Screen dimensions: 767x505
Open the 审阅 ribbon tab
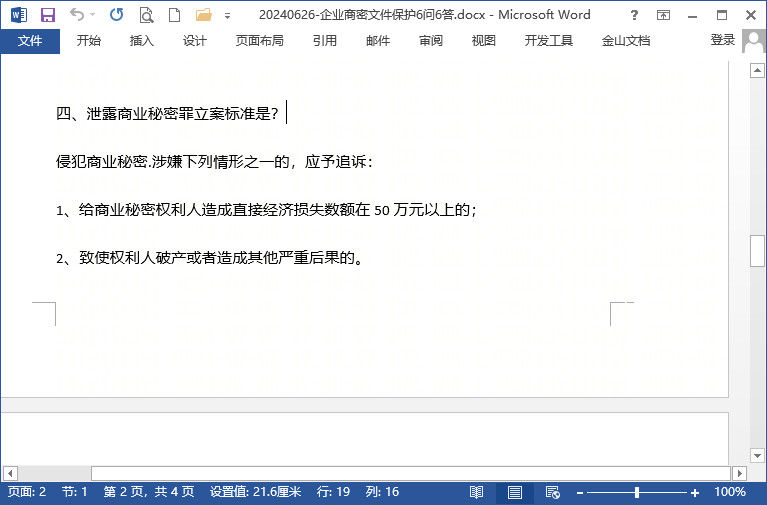(x=431, y=41)
